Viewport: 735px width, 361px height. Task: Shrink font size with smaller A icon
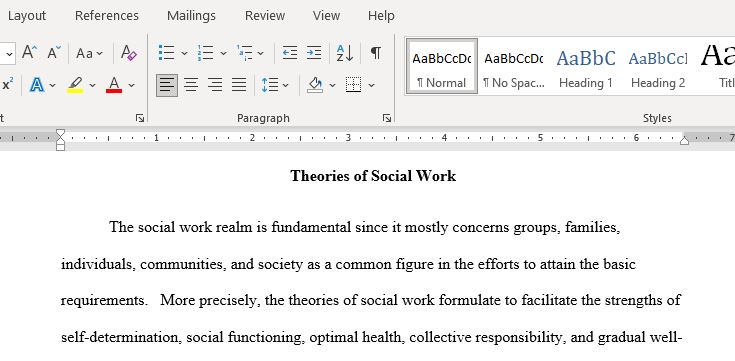54,53
